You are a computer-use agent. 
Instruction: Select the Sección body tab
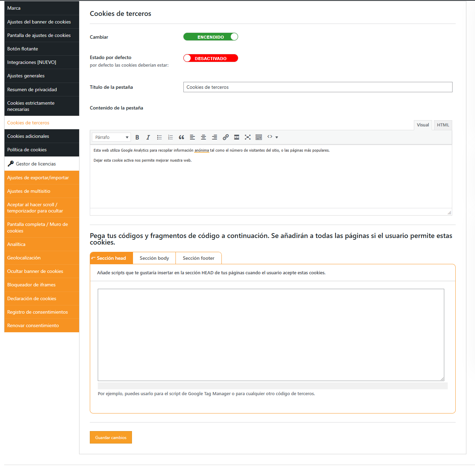point(154,258)
